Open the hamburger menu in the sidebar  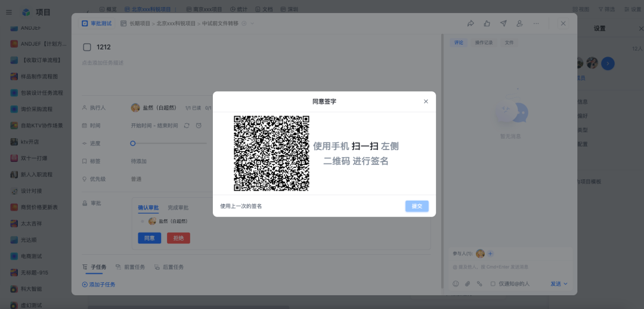coord(8,13)
